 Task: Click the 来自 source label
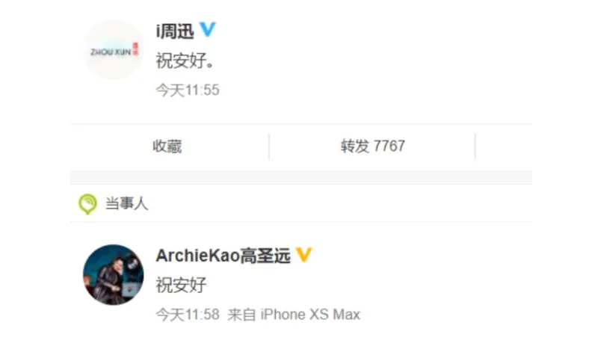241,315
